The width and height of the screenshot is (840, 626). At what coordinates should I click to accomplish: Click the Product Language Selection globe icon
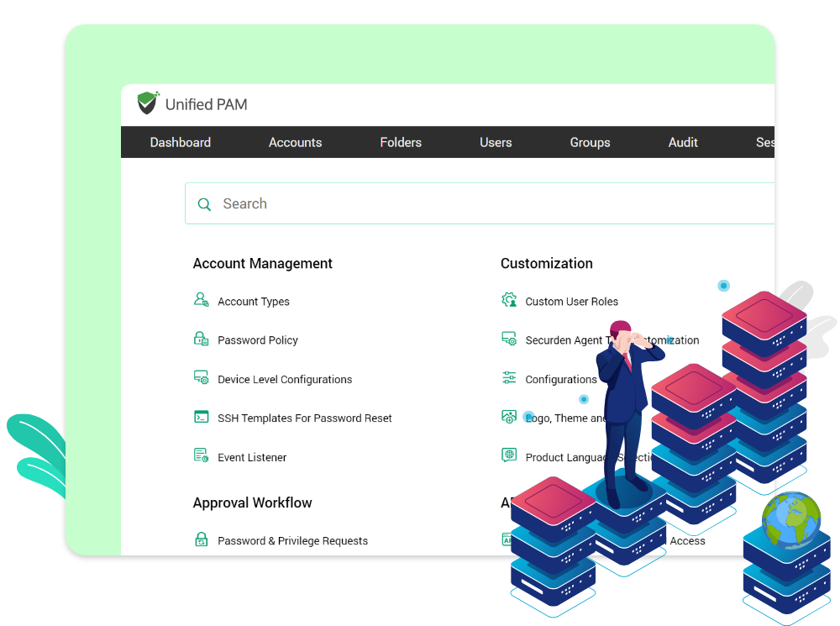(x=509, y=456)
